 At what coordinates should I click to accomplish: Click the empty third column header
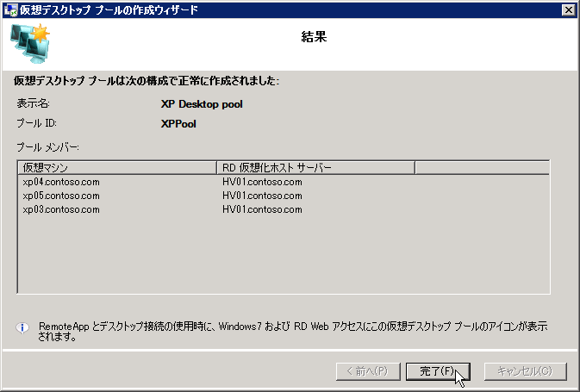481,167
